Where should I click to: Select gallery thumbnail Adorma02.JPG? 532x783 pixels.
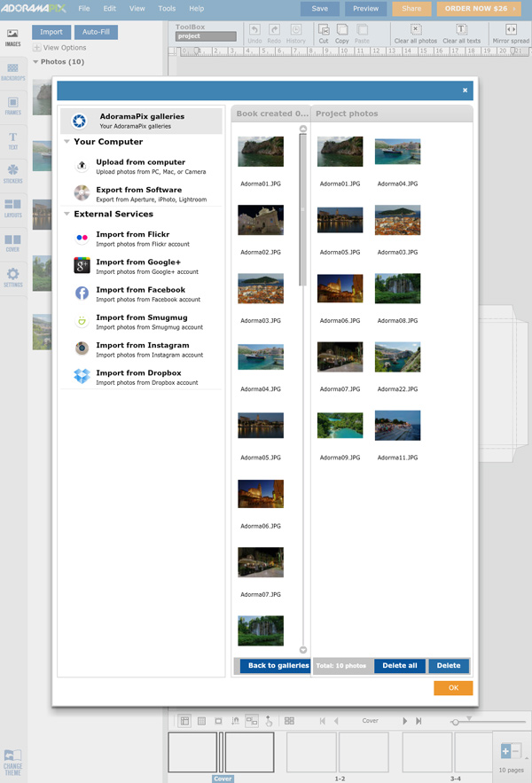(261, 220)
